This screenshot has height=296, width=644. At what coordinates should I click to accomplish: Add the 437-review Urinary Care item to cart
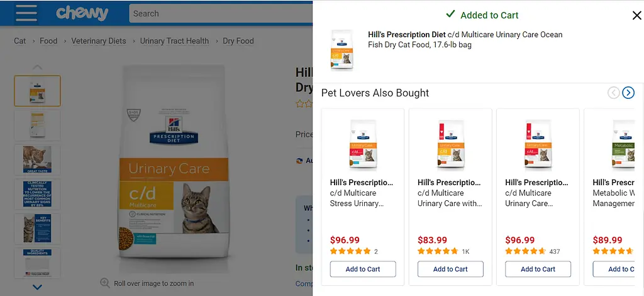click(x=538, y=269)
